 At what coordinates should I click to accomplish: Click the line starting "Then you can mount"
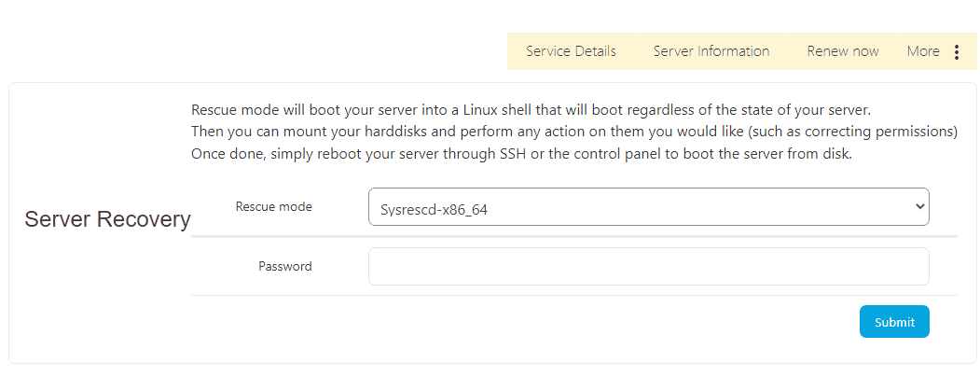tap(573, 132)
